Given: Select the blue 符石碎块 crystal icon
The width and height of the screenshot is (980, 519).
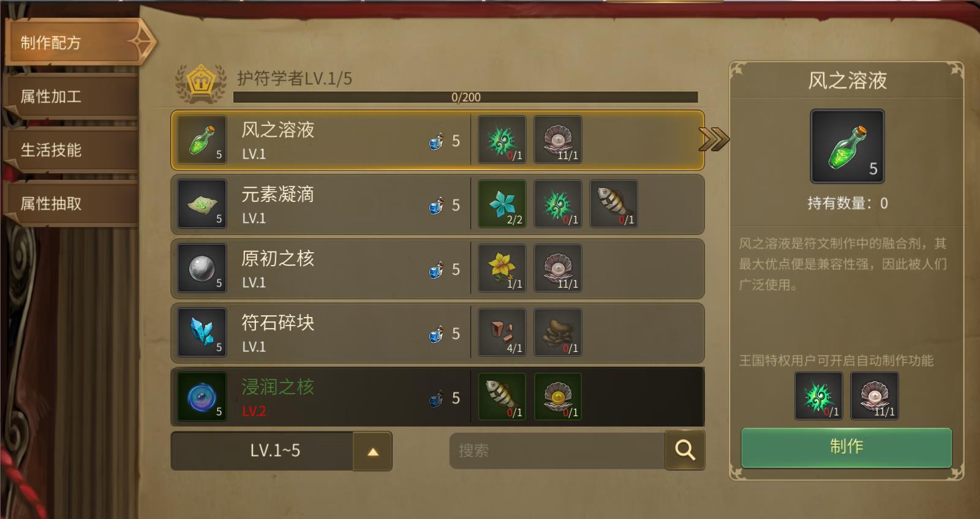Looking at the screenshot, I should coord(202,333).
